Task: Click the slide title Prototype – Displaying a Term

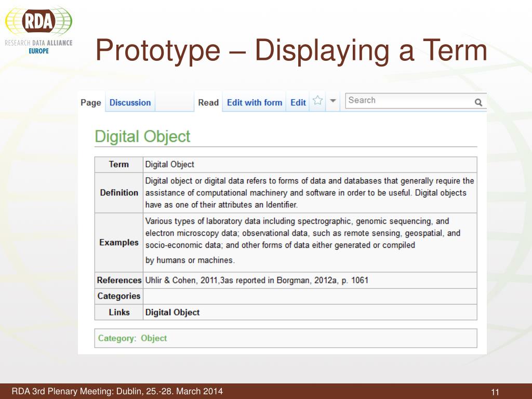Action: 291,50
